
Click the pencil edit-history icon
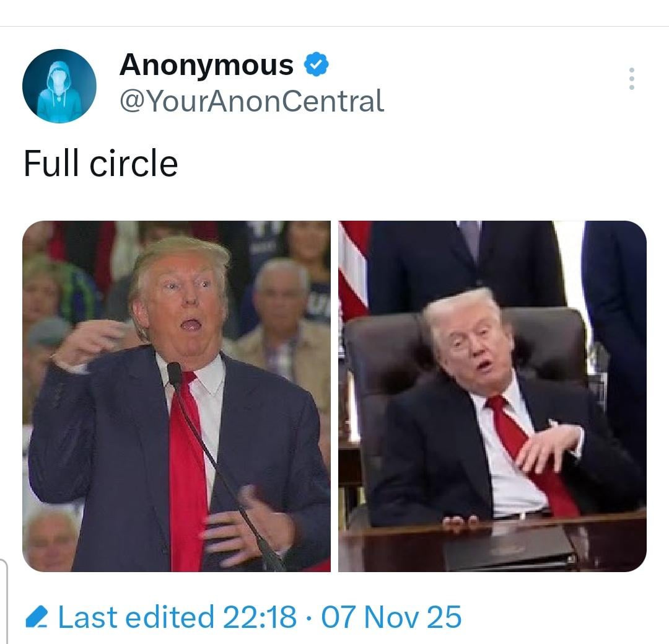pos(37,617)
